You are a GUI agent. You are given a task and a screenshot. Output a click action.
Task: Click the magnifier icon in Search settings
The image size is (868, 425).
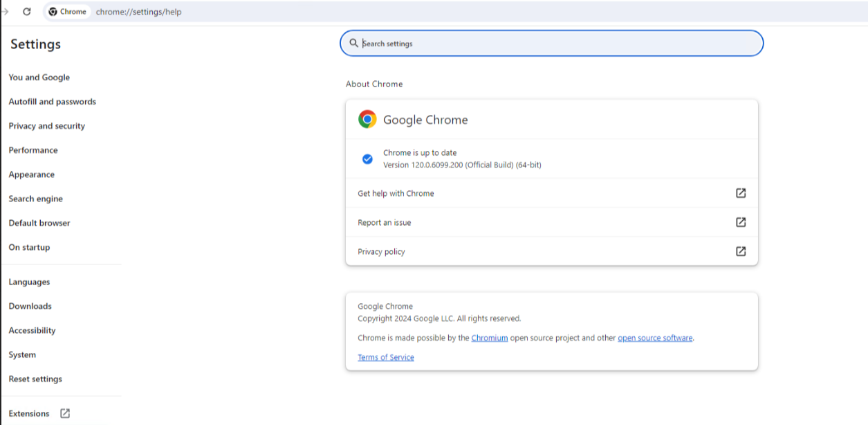click(x=353, y=43)
